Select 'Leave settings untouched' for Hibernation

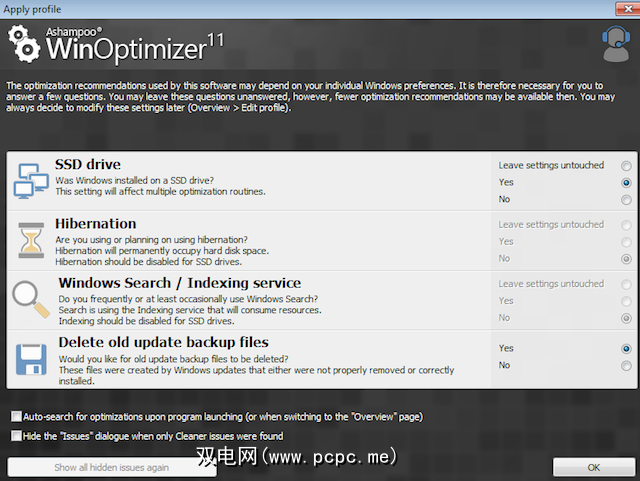pyautogui.click(x=626, y=225)
